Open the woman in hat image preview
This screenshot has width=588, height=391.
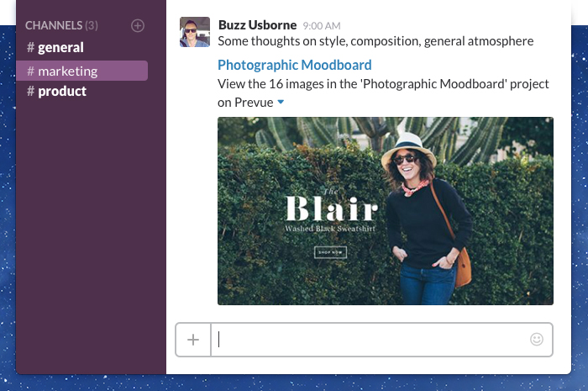click(x=420, y=210)
